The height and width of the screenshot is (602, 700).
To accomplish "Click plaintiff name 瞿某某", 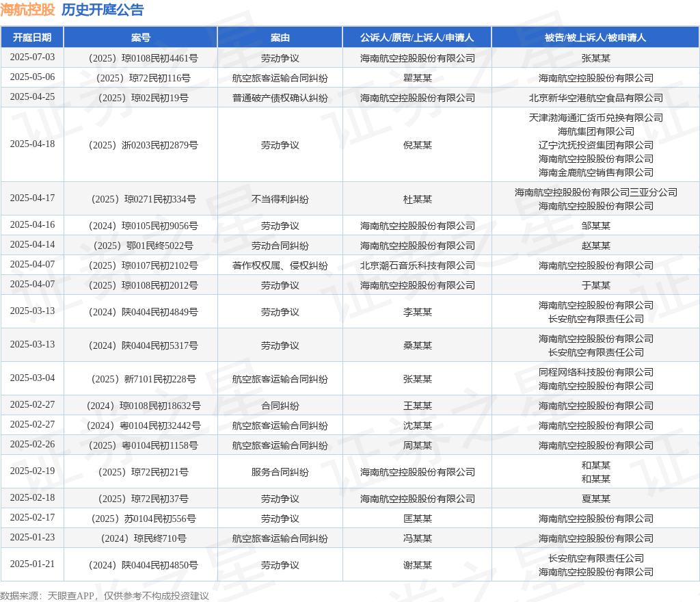I will coord(418,78).
